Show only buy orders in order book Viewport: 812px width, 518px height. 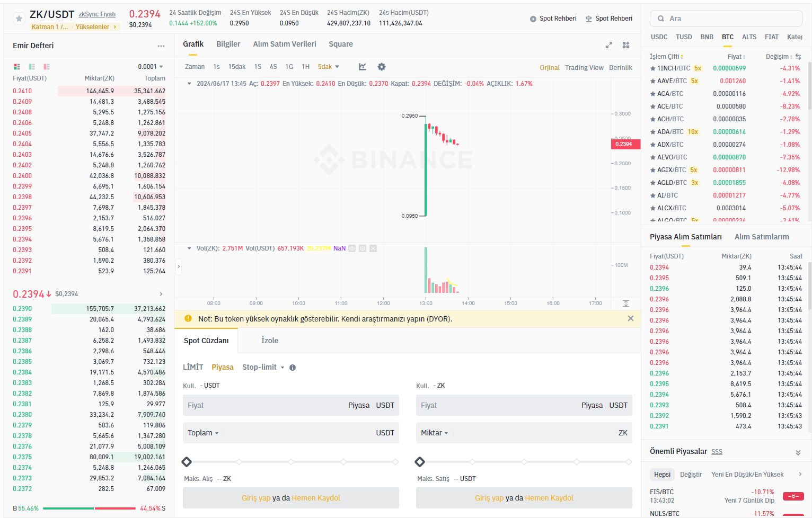(x=32, y=67)
